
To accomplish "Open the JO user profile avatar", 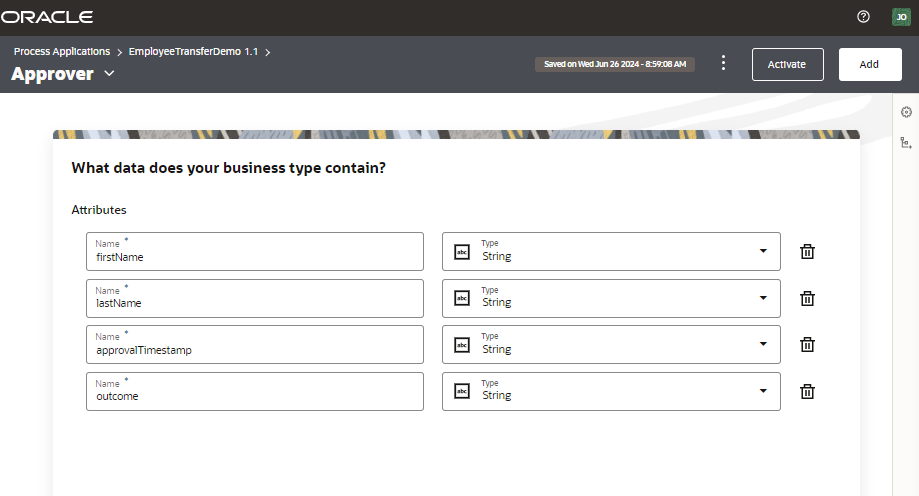I will coord(901,17).
